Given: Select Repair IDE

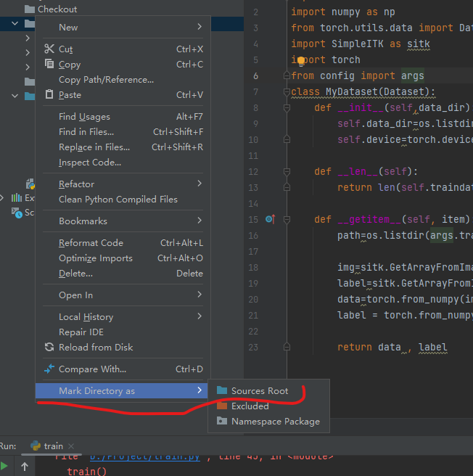Looking at the screenshot, I should 123,332.
